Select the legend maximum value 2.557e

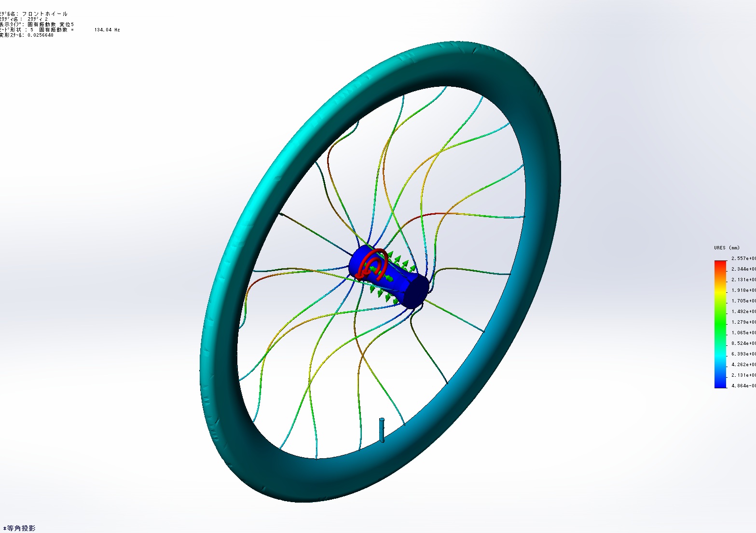pyautogui.click(x=743, y=259)
